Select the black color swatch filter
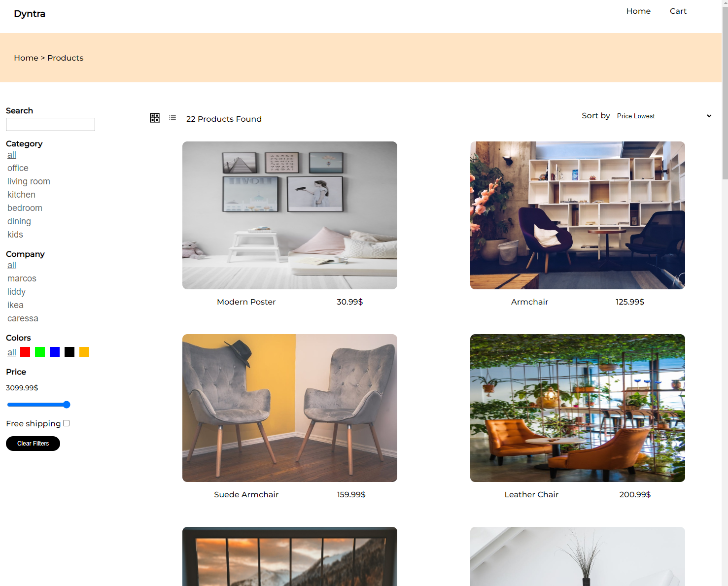This screenshot has height=586, width=728. click(69, 352)
